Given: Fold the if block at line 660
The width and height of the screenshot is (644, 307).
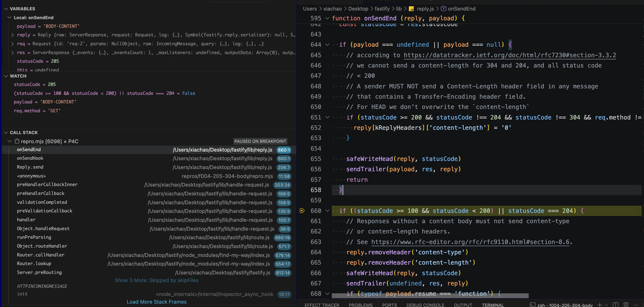Looking at the screenshot, I should tap(327, 211).
